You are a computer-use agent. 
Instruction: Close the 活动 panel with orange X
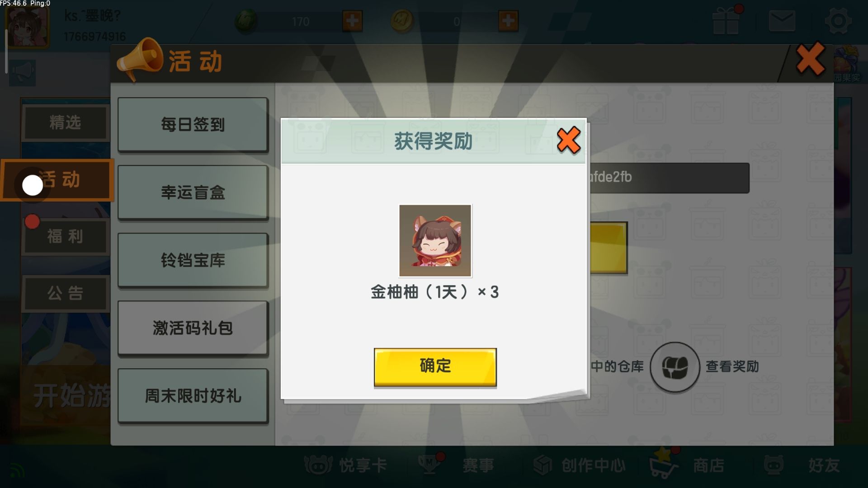810,59
